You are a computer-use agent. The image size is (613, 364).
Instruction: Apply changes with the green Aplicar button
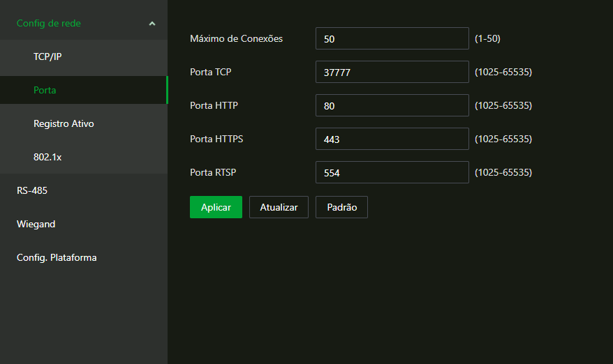[216, 207]
